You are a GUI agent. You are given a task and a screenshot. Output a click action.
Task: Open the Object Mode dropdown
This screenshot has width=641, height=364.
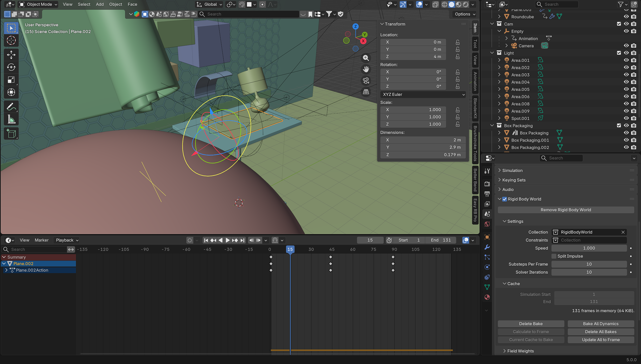(38, 4)
